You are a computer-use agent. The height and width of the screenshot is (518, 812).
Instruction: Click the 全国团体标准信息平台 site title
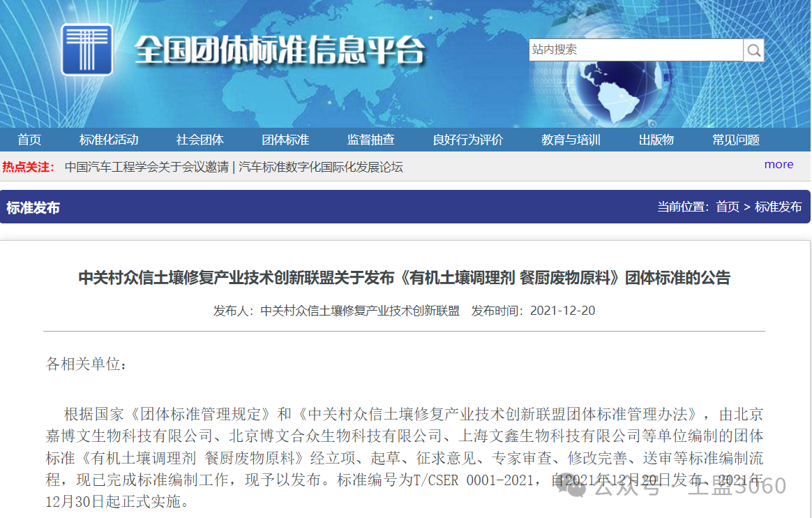(x=280, y=50)
